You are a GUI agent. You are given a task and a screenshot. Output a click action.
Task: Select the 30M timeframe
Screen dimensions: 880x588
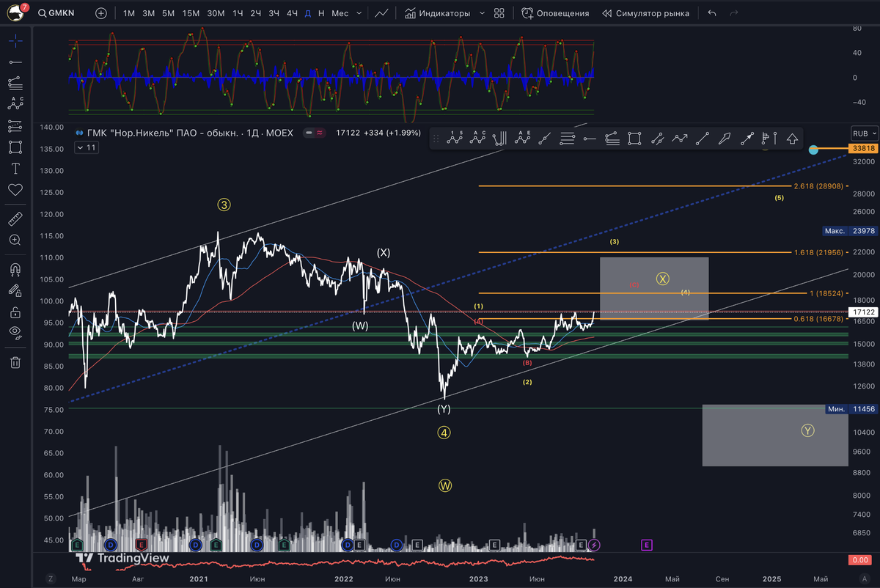click(x=216, y=13)
